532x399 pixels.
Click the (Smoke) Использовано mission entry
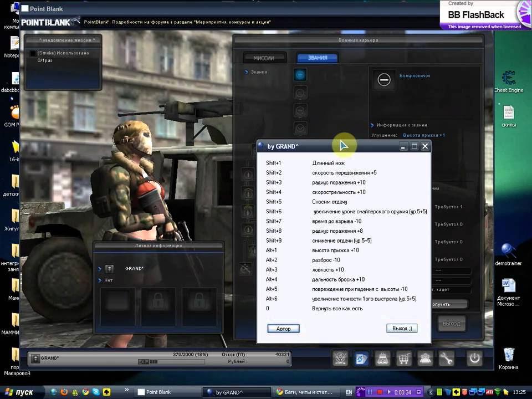coord(63,53)
